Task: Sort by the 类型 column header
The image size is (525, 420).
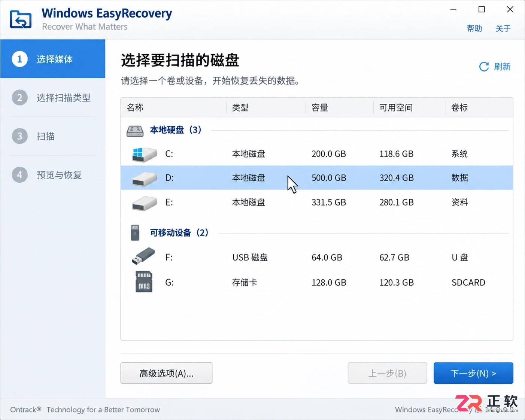Action: click(266, 107)
